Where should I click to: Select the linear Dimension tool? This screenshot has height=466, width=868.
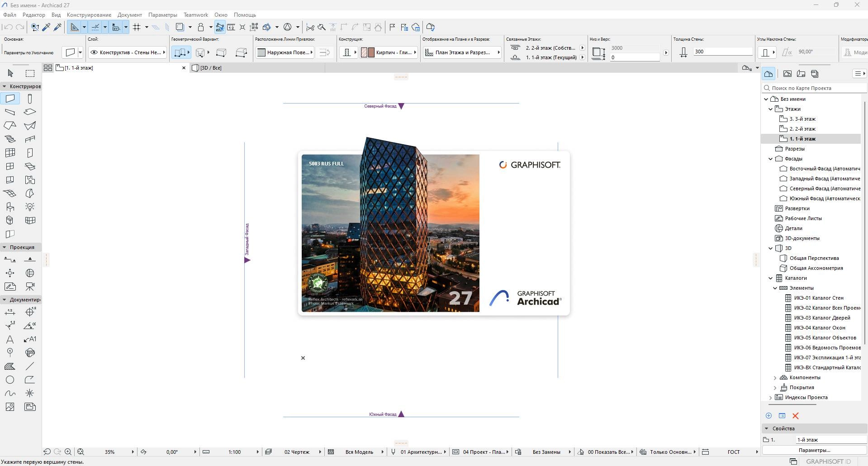[10, 312]
